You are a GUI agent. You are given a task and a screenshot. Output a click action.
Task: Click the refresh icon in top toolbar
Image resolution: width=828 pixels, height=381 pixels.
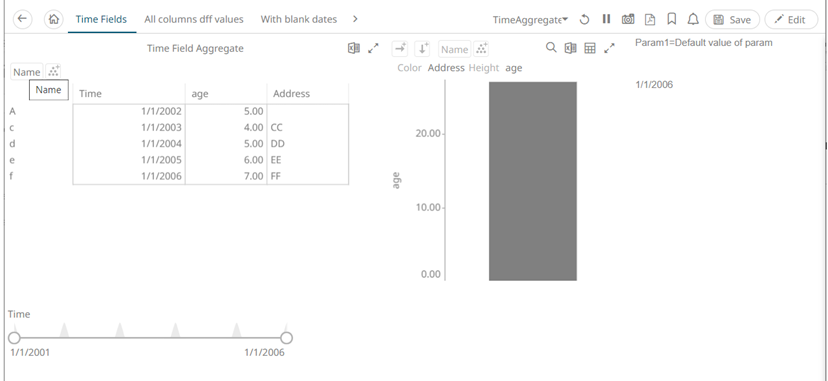coord(585,20)
